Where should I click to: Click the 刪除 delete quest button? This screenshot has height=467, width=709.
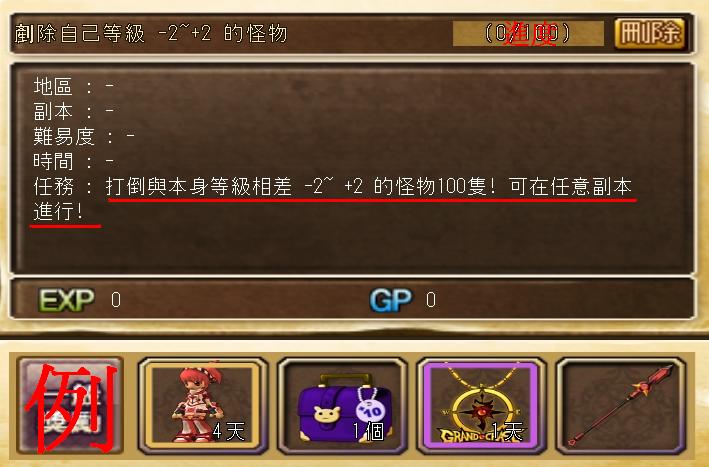[649, 33]
